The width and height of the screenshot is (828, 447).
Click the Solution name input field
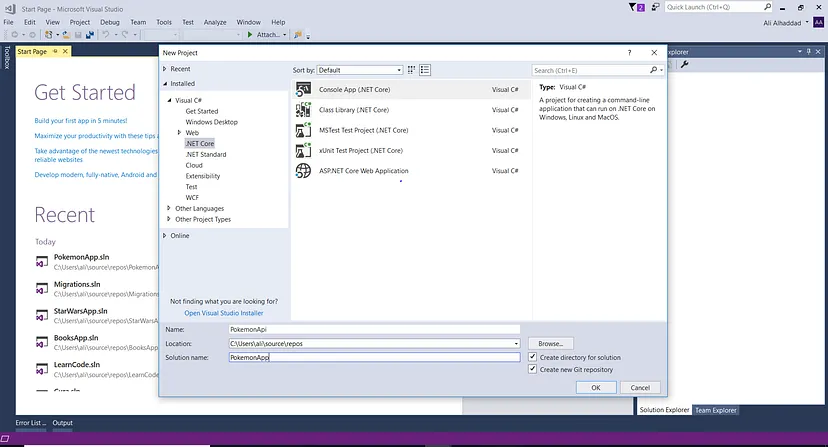(374, 357)
